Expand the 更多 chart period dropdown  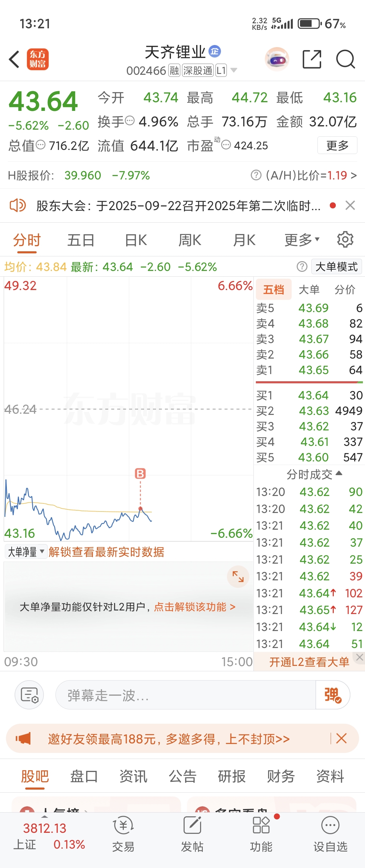point(302,240)
